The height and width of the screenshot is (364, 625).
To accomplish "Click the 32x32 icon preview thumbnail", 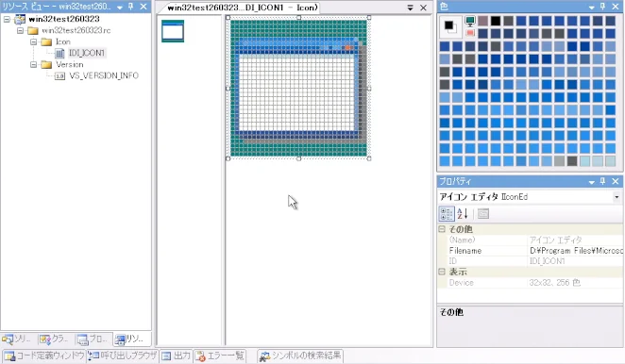I will [173, 31].
